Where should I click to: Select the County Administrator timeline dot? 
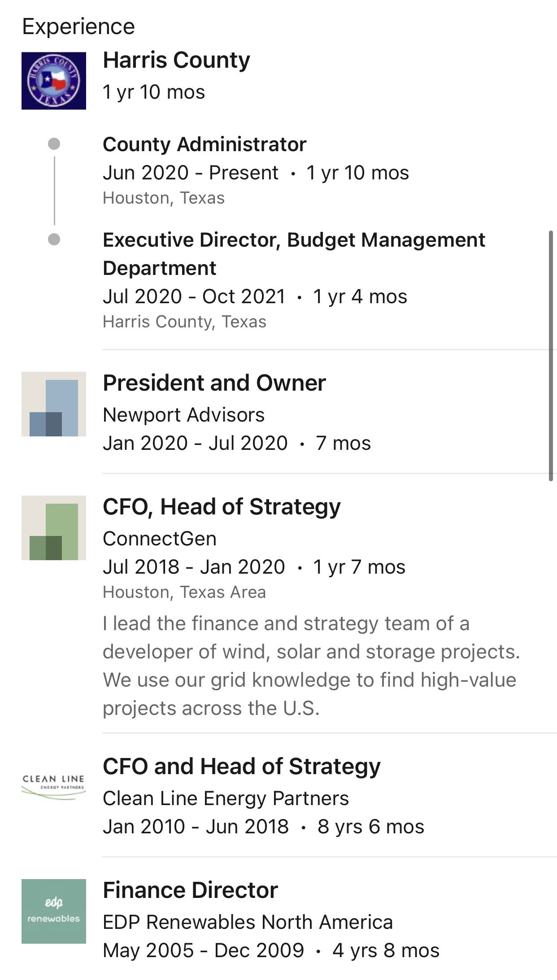click(x=54, y=144)
